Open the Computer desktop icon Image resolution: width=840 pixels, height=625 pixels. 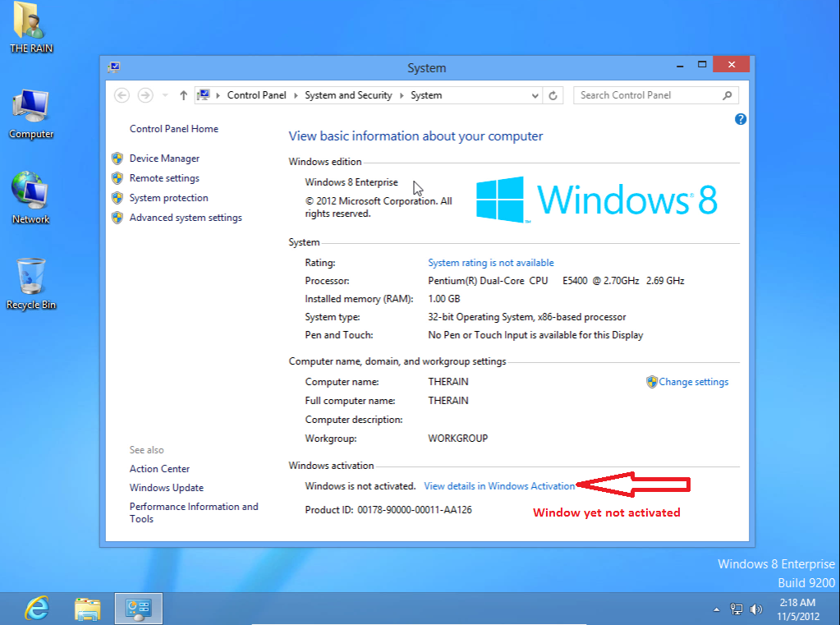pos(31,113)
